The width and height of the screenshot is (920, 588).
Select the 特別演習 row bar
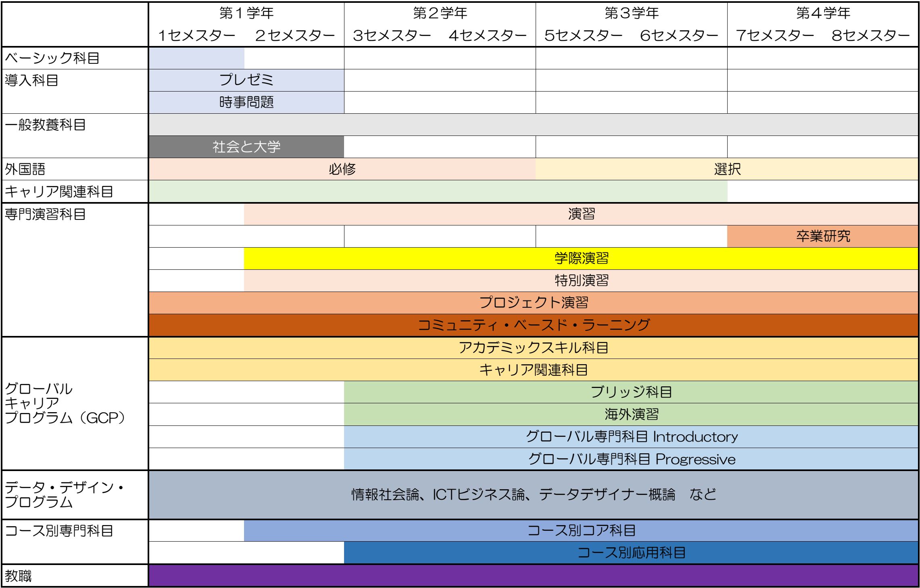click(581, 281)
